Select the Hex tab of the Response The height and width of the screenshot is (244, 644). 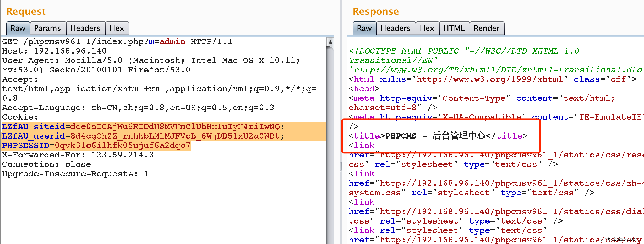tap(427, 28)
